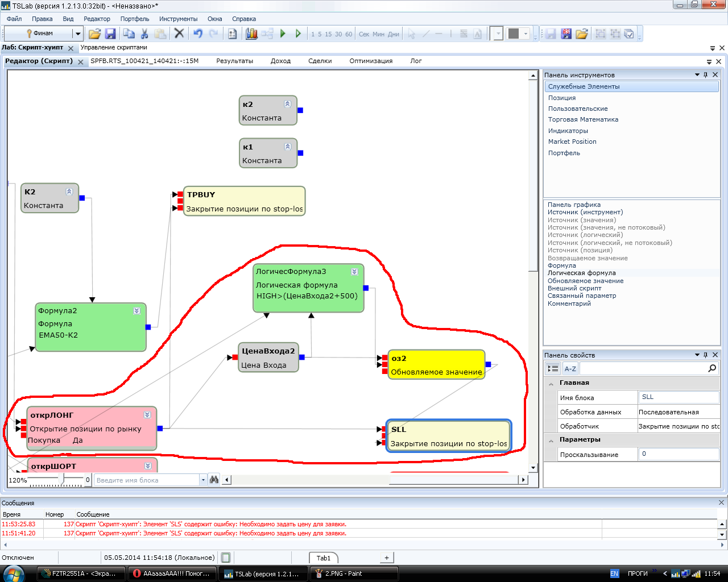Click the black X delete icon
Screen dimensions: 728x582
coord(179,34)
